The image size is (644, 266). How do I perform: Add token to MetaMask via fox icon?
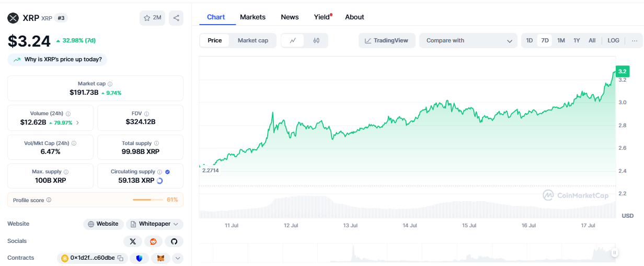click(x=160, y=258)
